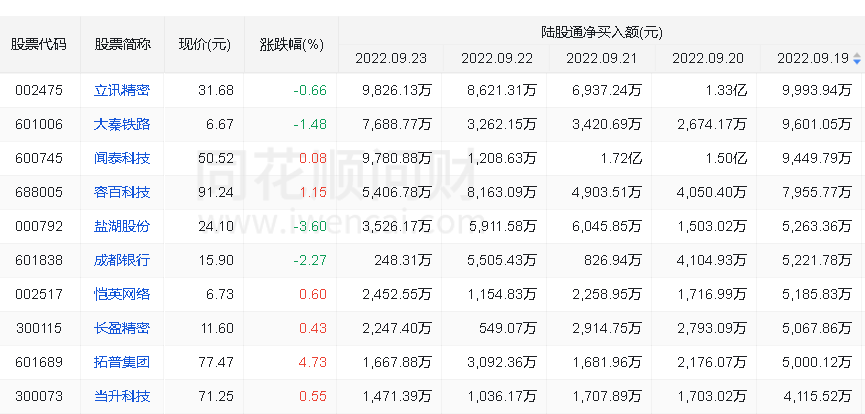This screenshot has height=414, width=865.
Task: Click change value 1.15
Action: 313,192
